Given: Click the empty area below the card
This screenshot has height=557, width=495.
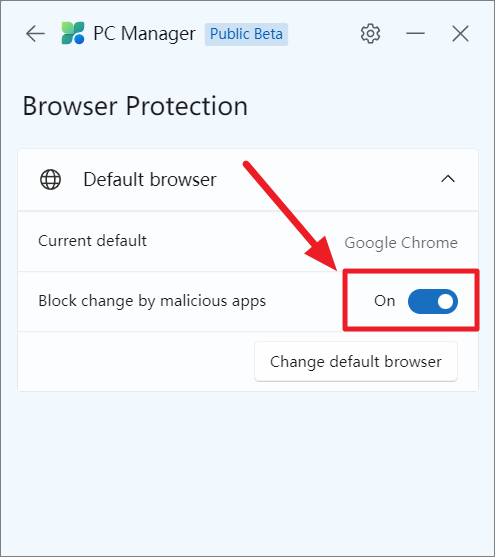Looking at the screenshot, I should (247, 472).
